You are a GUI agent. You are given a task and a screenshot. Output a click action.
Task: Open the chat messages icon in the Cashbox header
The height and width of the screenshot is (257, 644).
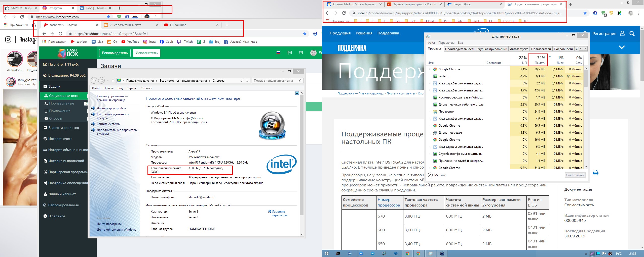pyautogui.click(x=290, y=53)
